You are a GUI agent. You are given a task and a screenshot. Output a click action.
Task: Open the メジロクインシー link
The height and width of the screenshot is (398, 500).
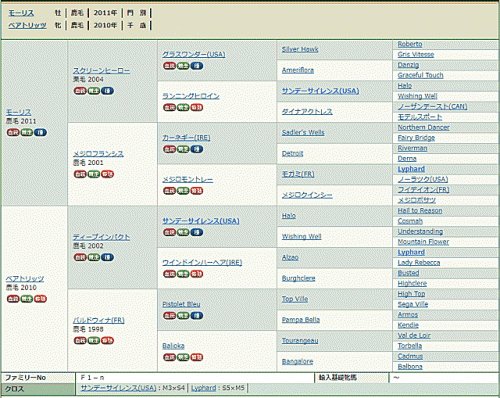pos(307,195)
